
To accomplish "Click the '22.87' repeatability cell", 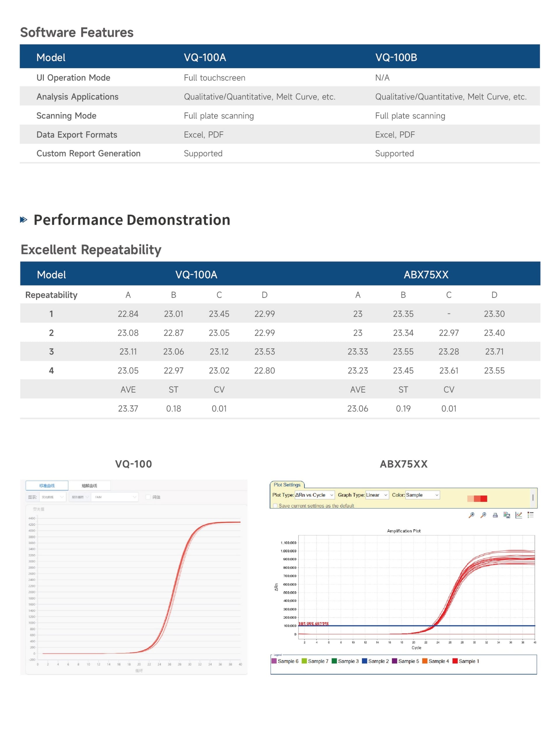I will (x=173, y=333).
